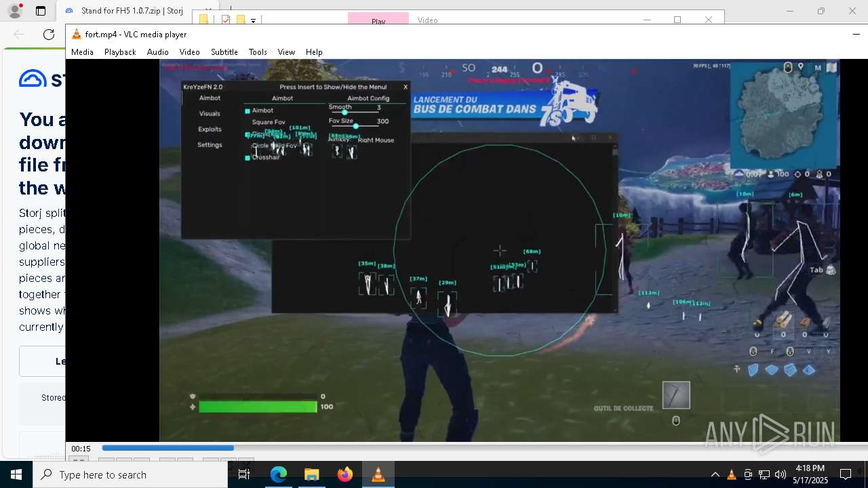Screen dimensions: 868x488
Task: Click the VLC system tray icon
Action: coord(732,474)
